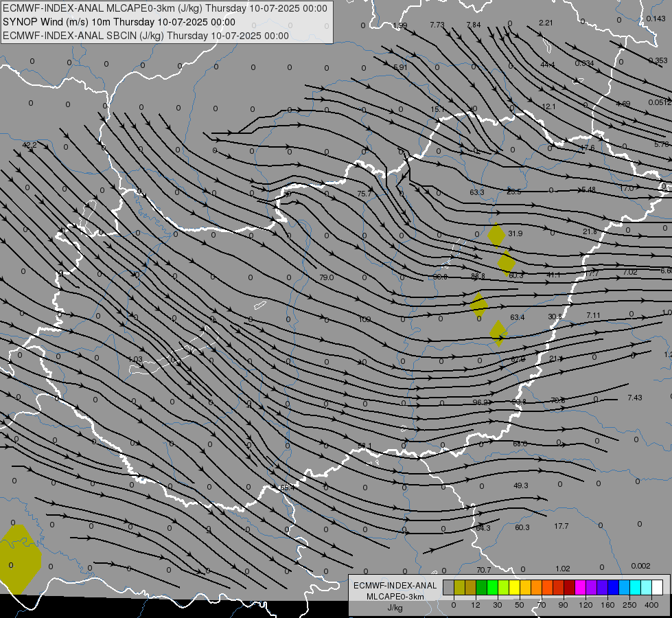The height and width of the screenshot is (618, 672).
Task: Select the map value 0.002
Action: point(640,566)
